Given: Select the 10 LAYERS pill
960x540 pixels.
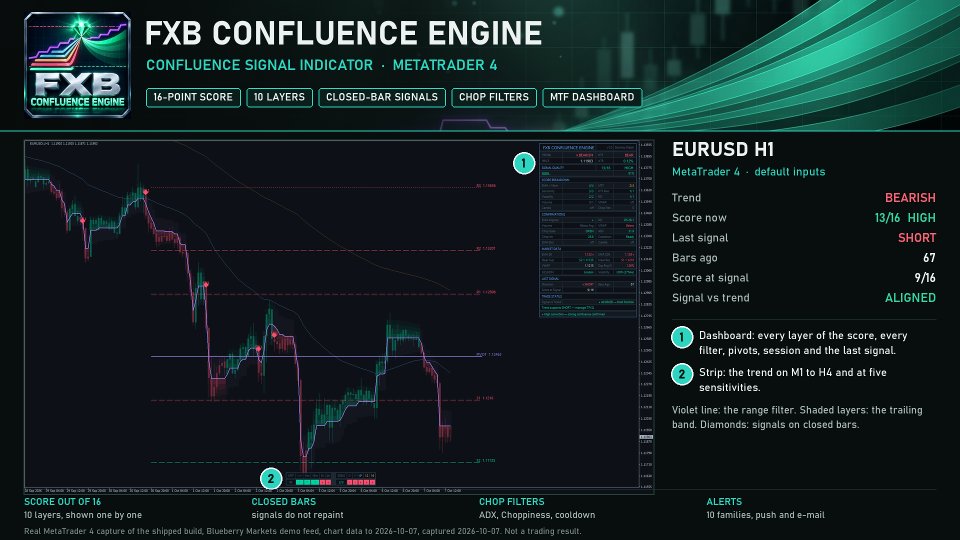Looking at the screenshot, I should click(x=279, y=97).
